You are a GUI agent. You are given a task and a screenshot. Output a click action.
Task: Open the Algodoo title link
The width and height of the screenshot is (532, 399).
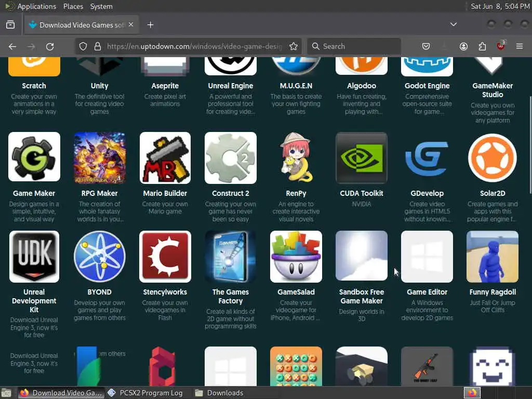coord(362,86)
